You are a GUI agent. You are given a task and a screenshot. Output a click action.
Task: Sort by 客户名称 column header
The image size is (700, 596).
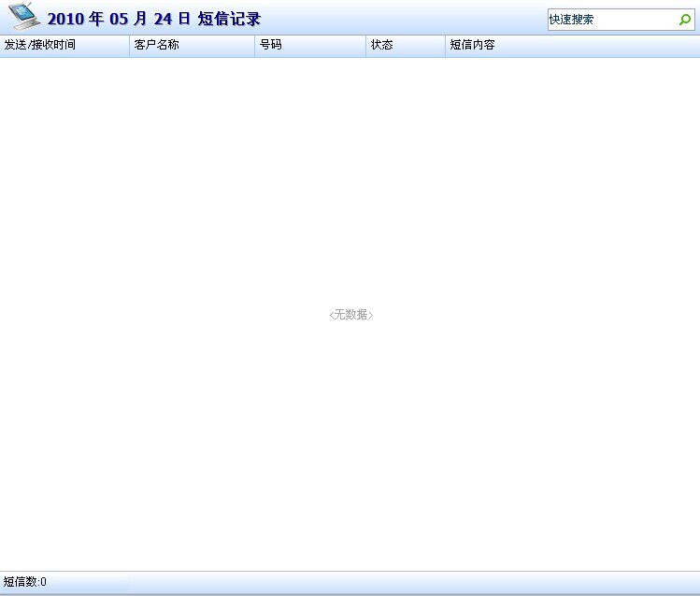coord(192,46)
